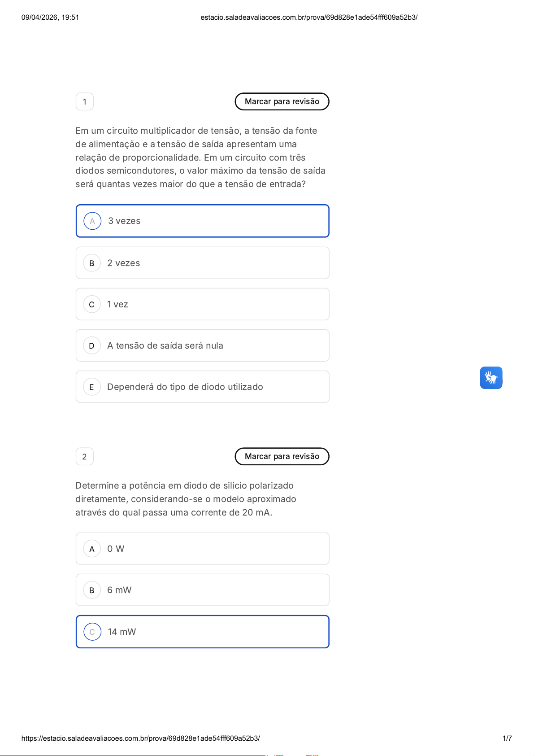The image size is (534, 756).
Task: Choose 'Dependerá do tipo de diodo utilizado'
Action: tap(202, 387)
